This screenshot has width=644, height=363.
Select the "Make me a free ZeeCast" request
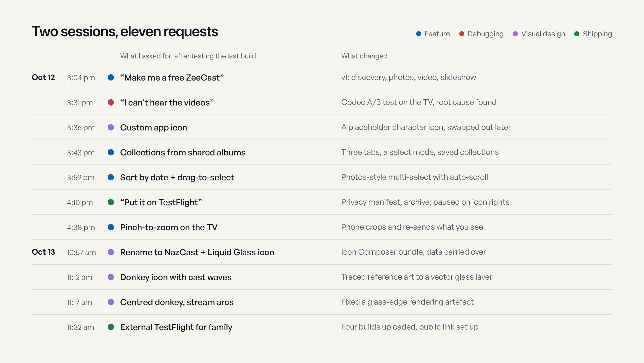point(172,77)
